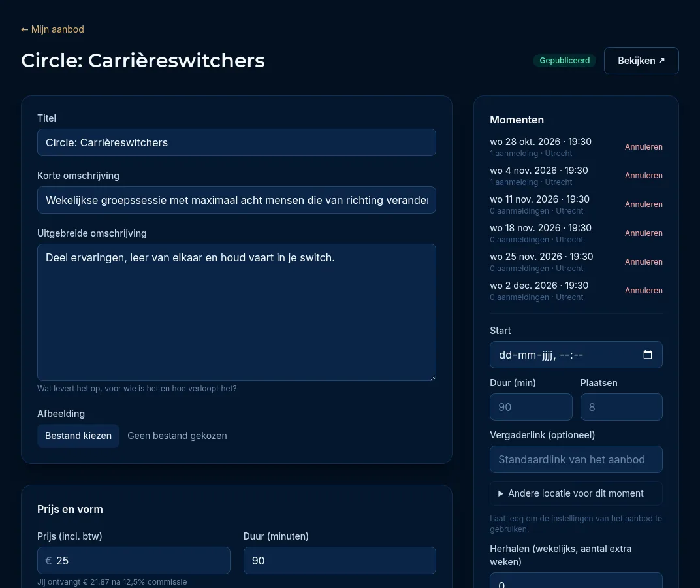Change the Duur (minuten) value

pos(340,561)
